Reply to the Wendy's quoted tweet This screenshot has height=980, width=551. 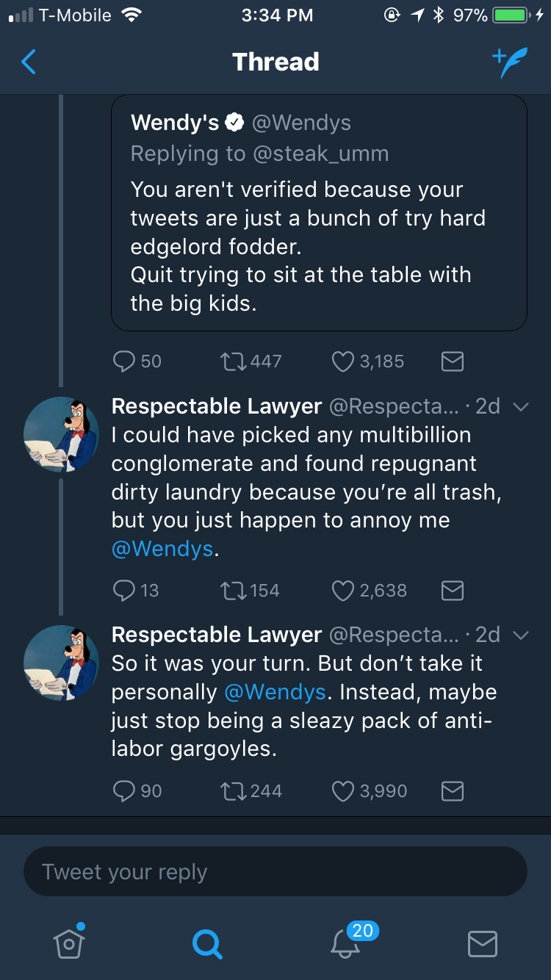[x=123, y=361]
